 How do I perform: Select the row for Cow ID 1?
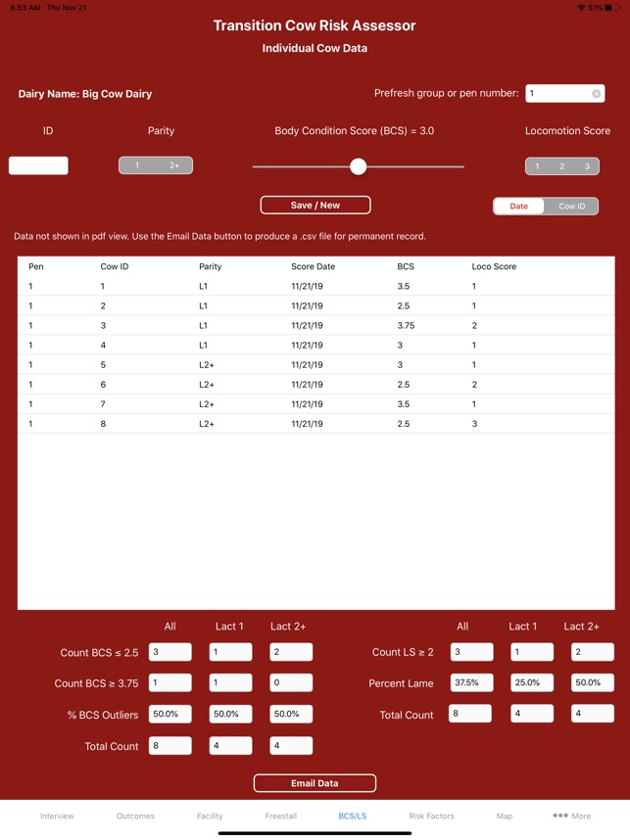pyautogui.click(x=316, y=286)
